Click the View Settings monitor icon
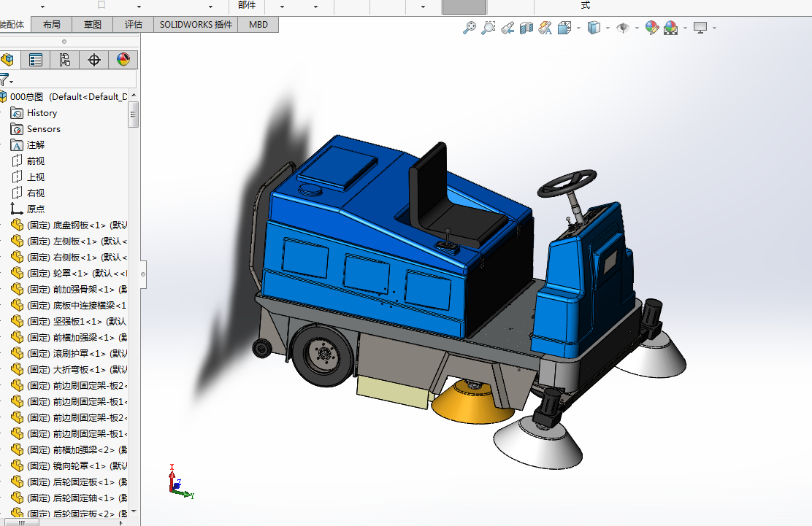This screenshot has height=526, width=812. click(x=700, y=28)
